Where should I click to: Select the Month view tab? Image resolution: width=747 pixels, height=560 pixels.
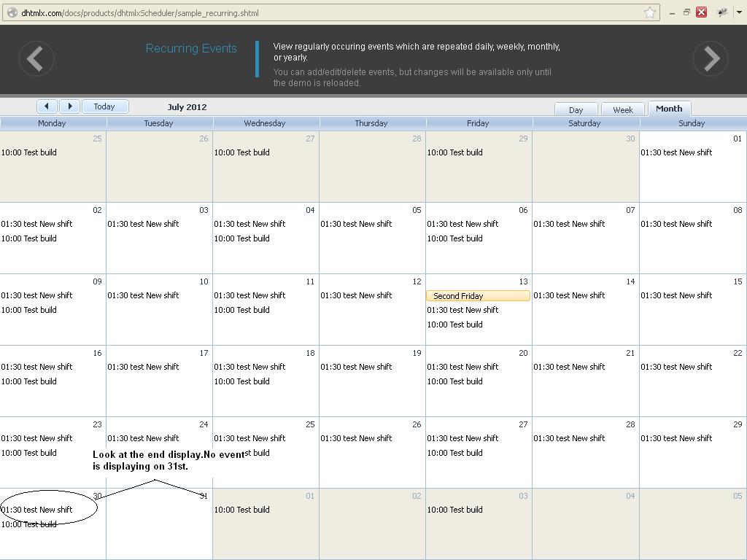point(668,109)
